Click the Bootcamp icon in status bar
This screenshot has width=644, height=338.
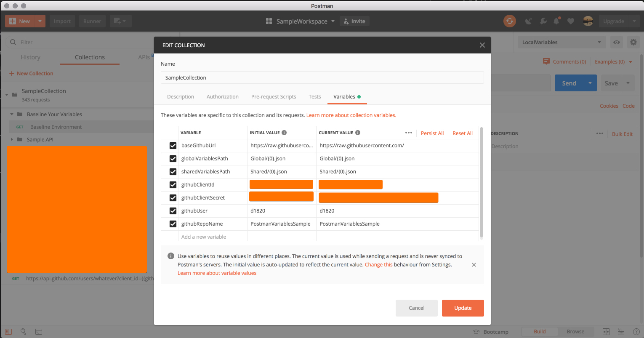coord(476,332)
